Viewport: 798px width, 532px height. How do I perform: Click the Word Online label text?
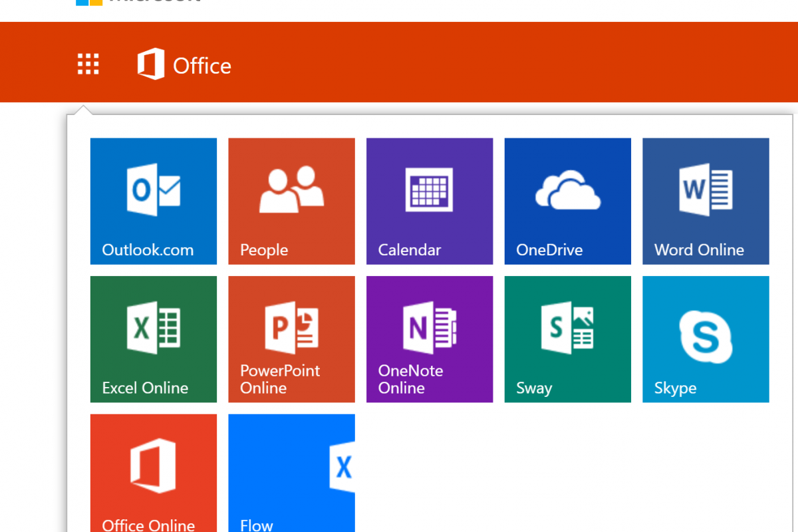point(699,251)
